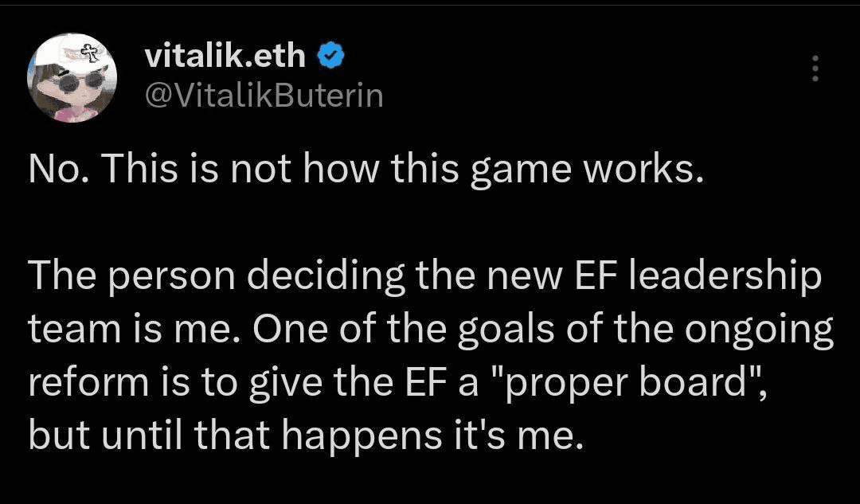Click the word "works." ending the first sentence
Image resolution: width=860 pixels, height=504 pixels.
643,168
